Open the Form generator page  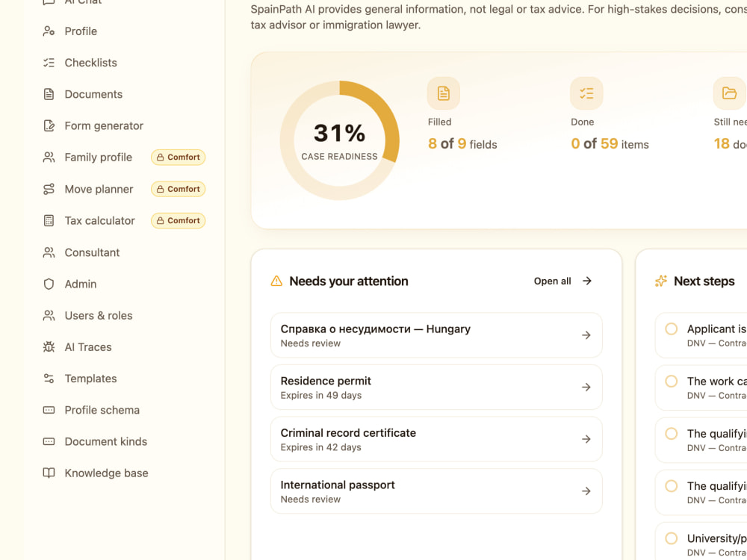tap(104, 125)
